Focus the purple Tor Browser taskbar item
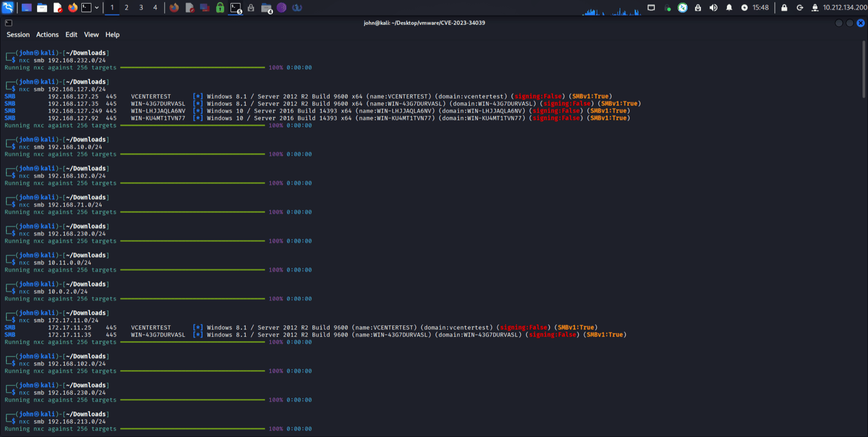Viewport: 868px width, 437px height. click(282, 8)
